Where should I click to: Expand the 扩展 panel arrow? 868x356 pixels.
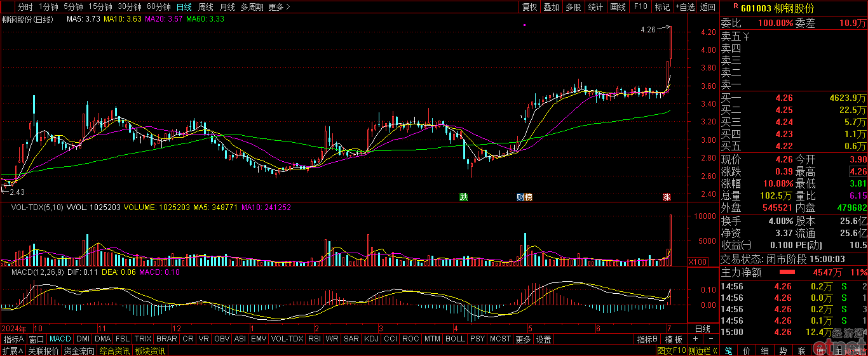[x=13, y=350]
